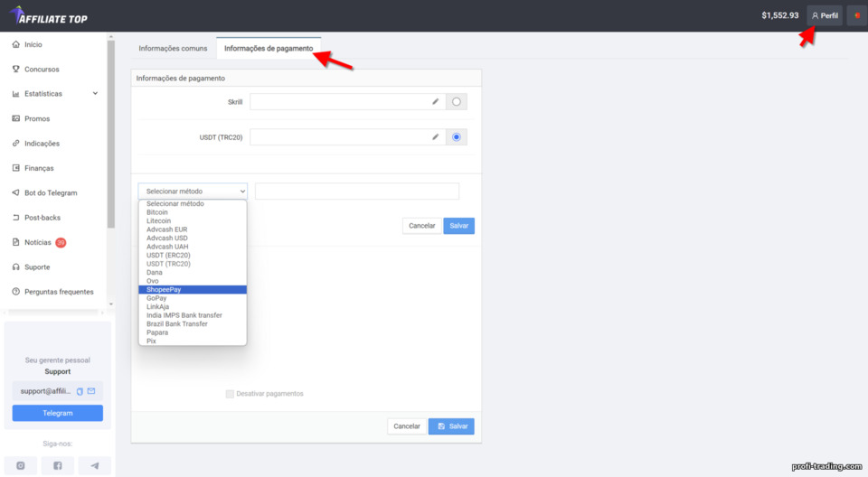Click the Affiliate Top logo
This screenshot has width=868, height=477.
48,15
